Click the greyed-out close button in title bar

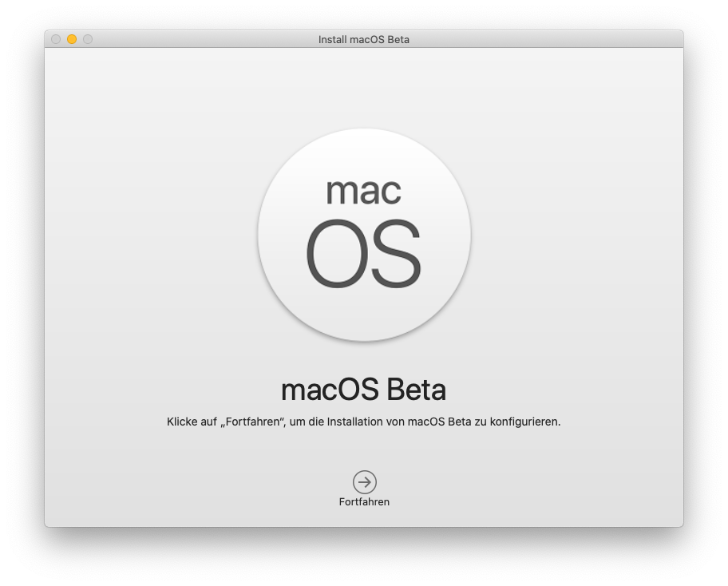pyautogui.click(x=56, y=39)
